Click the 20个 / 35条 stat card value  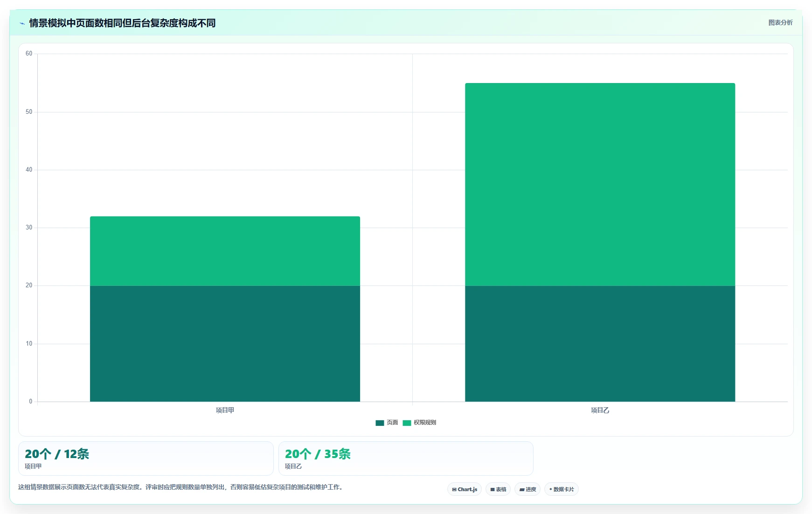pyautogui.click(x=318, y=454)
